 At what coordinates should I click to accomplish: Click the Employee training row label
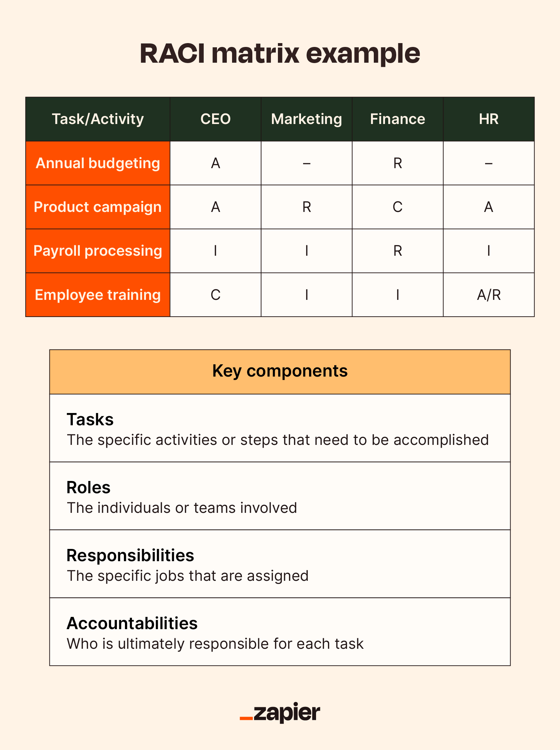98,295
